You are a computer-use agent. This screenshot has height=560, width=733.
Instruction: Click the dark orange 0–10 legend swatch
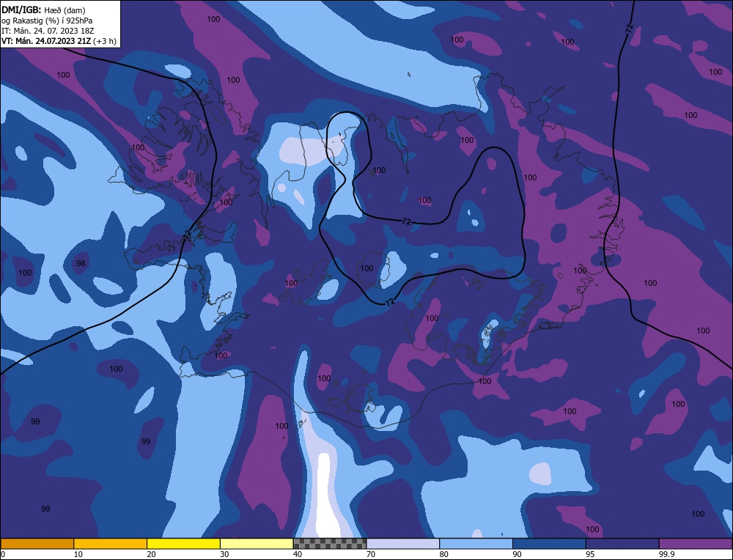pyautogui.click(x=37, y=543)
